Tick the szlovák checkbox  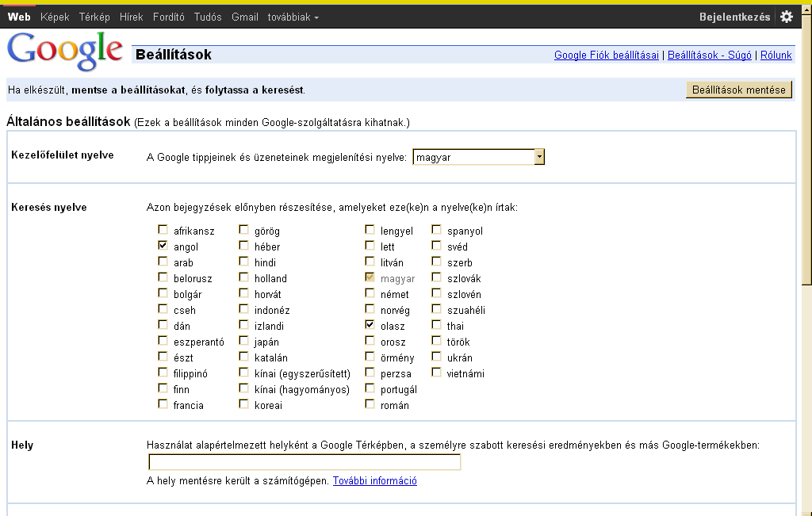tap(436, 277)
